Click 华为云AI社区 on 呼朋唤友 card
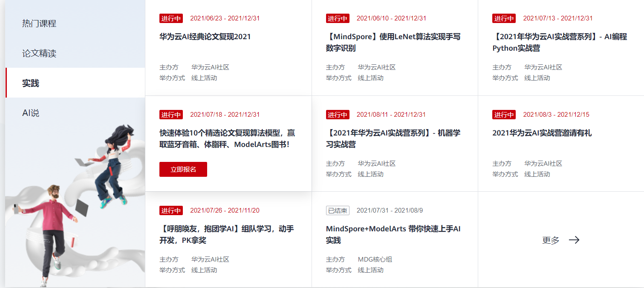Viewport: 644px width, 288px height. coord(211,259)
